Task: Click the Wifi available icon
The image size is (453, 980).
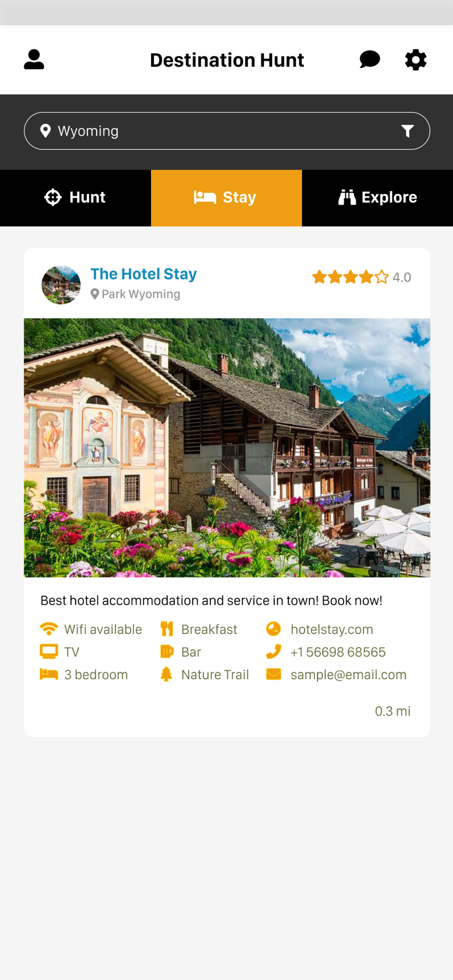Action: [49, 629]
